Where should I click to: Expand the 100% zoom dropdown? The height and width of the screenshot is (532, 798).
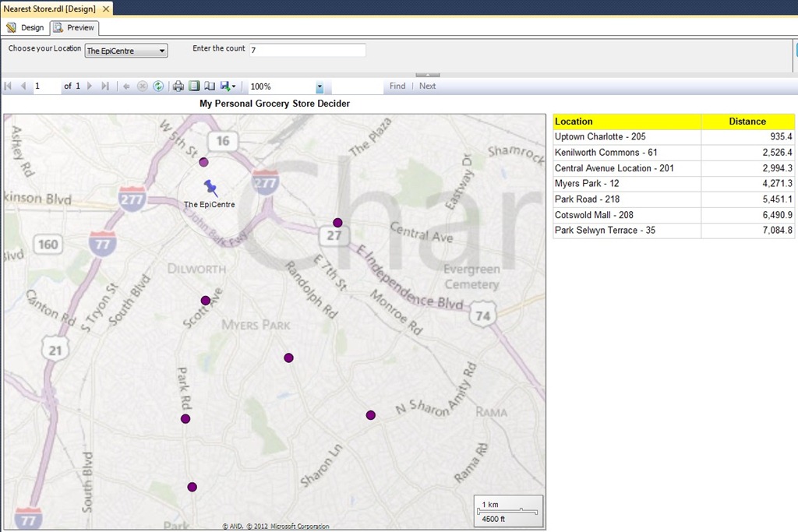[x=320, y=86]
